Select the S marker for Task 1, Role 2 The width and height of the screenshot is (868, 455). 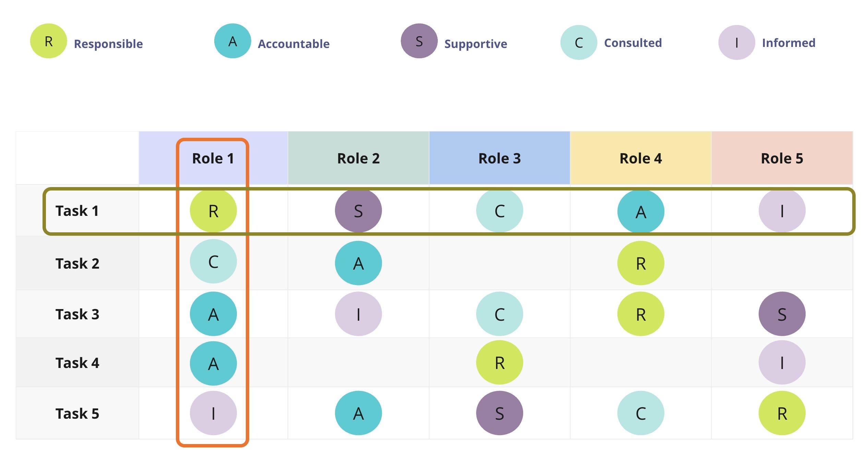(358, 211)
